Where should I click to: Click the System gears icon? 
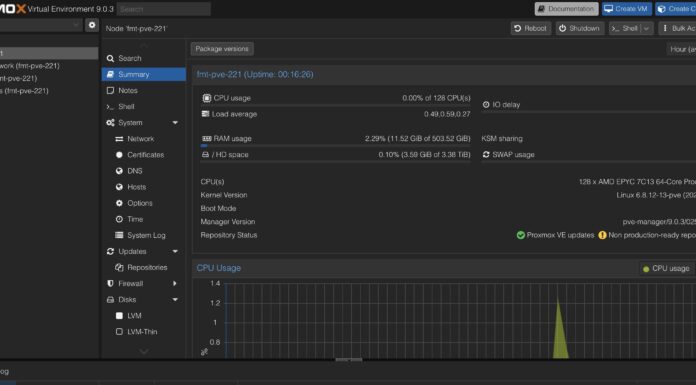111,123
